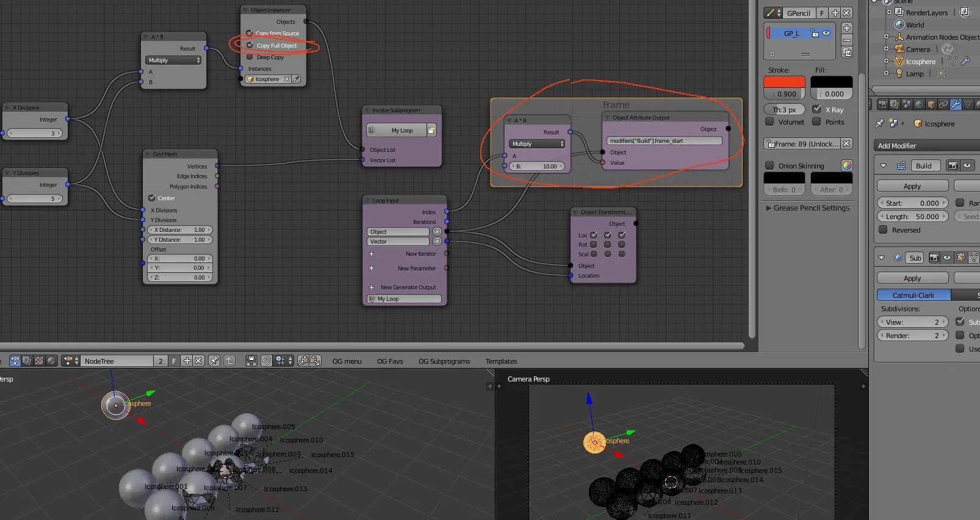This screenshot has width=980, height=520.
Task: Copy selected nodes to clipboard icon
Action: coord(303,361)
